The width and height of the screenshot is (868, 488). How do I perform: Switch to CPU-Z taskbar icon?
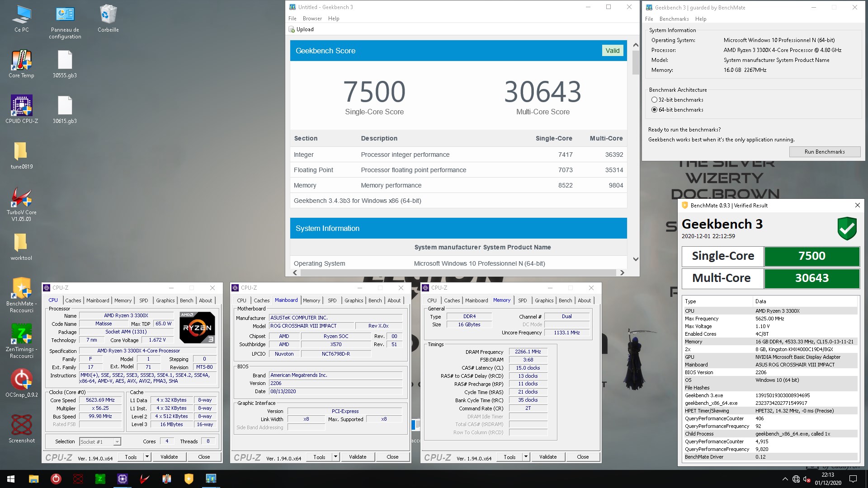click(x=123, y=479)
